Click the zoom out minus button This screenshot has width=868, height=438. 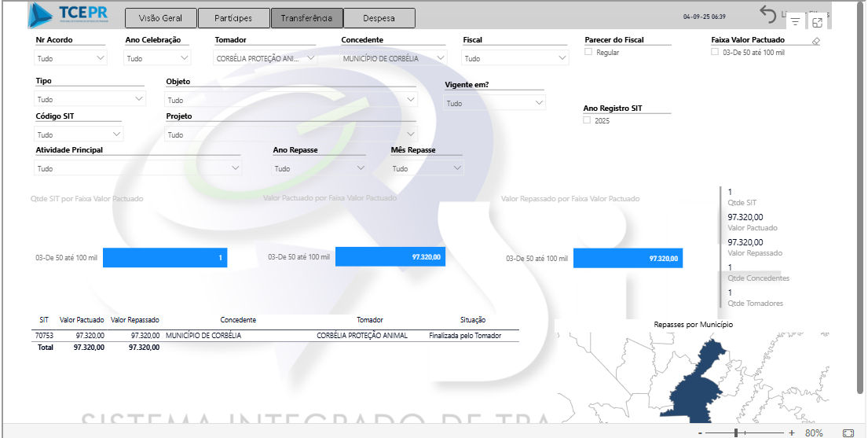coord(700,433)
